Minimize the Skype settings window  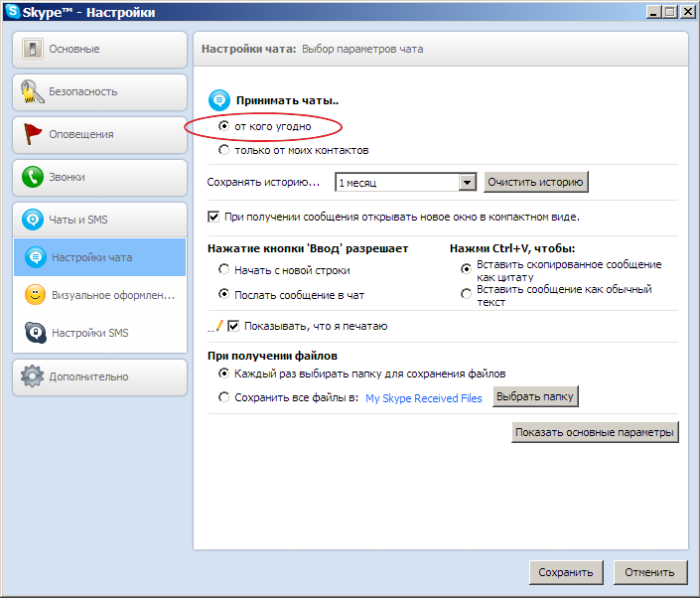[x=654, y=12]
